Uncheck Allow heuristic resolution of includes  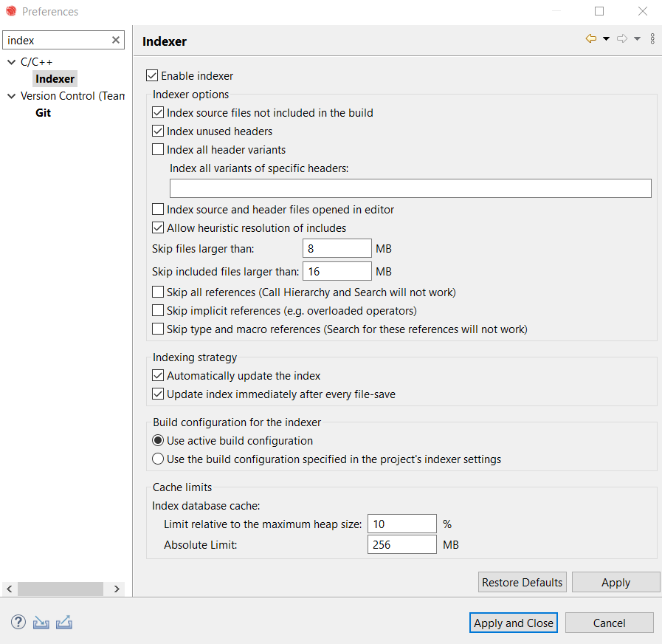pos(158,227)
